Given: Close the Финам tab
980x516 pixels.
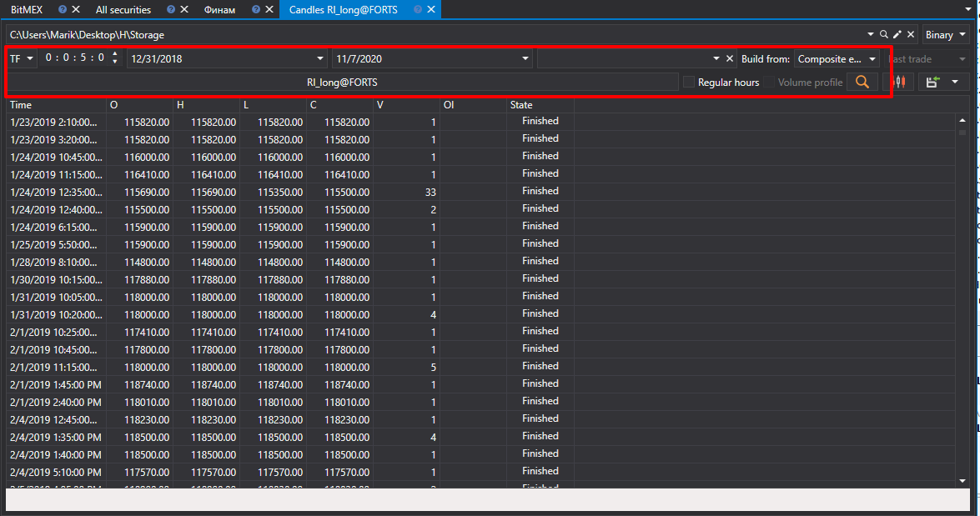Looking at the screenshot, I should click(x=269, y=9).
